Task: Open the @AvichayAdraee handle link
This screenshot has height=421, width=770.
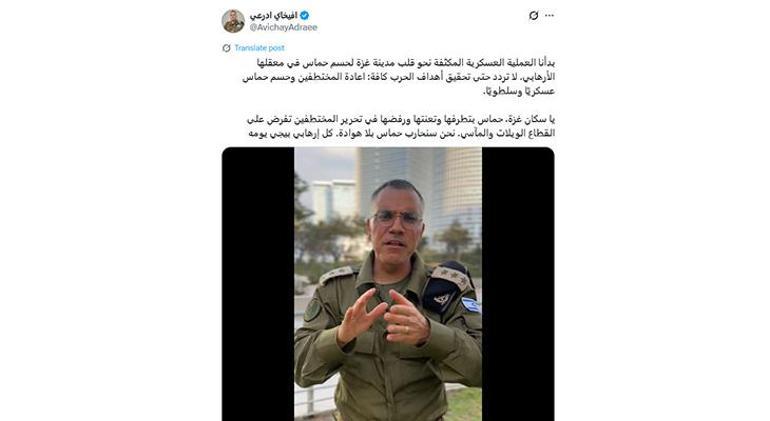Action: [283, 28]
